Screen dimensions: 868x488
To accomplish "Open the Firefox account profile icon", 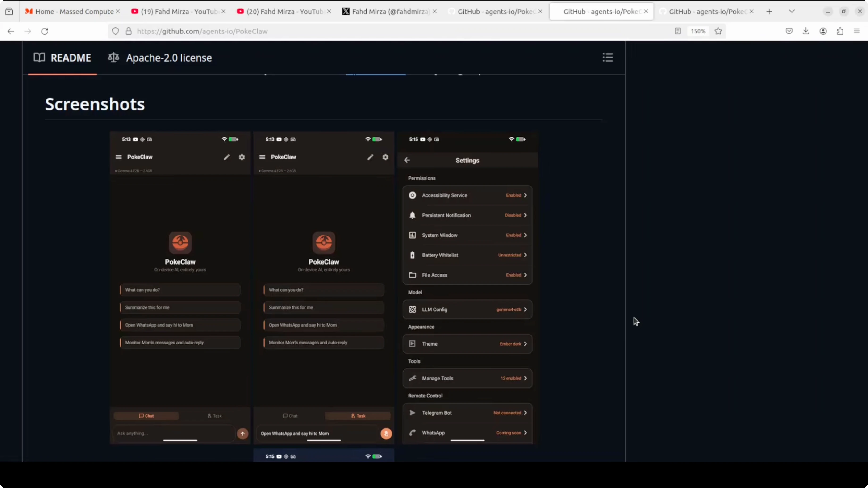I will pos(823,31).
